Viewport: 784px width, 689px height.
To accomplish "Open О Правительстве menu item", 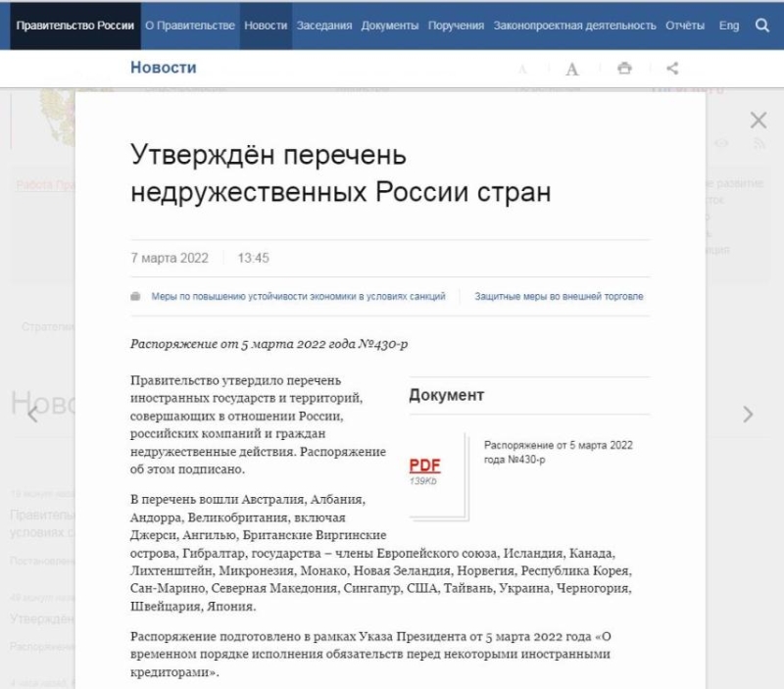I will point(189,25).
